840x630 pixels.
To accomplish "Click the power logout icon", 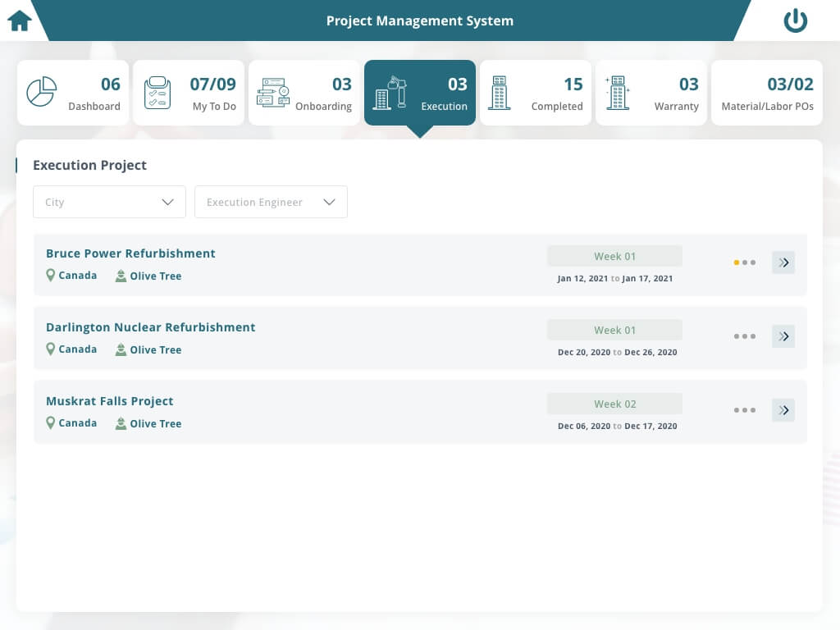I will pos(795,21).
